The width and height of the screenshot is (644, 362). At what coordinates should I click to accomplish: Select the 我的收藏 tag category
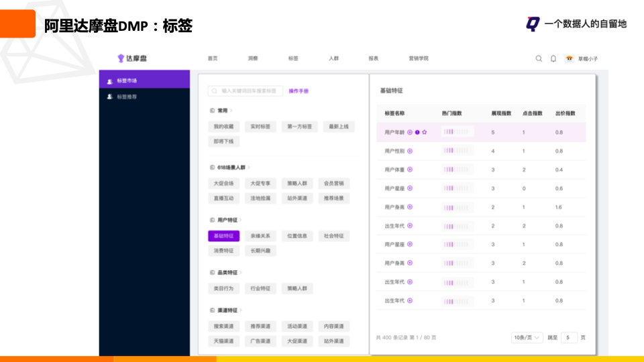223,127
